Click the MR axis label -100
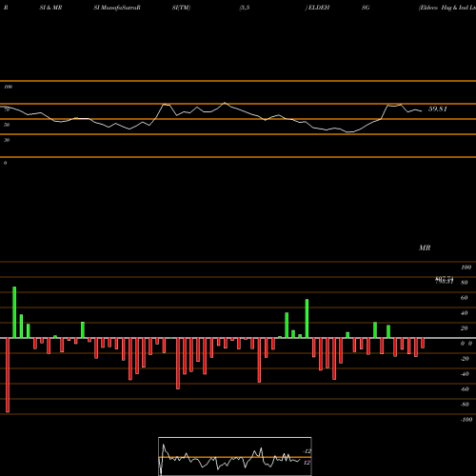 pos(466,420)
